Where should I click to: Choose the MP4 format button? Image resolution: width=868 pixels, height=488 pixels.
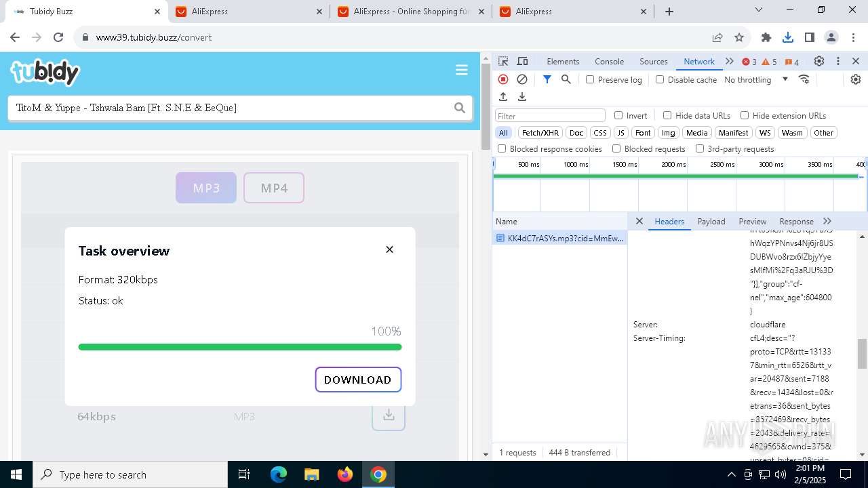tap(274, 188)
